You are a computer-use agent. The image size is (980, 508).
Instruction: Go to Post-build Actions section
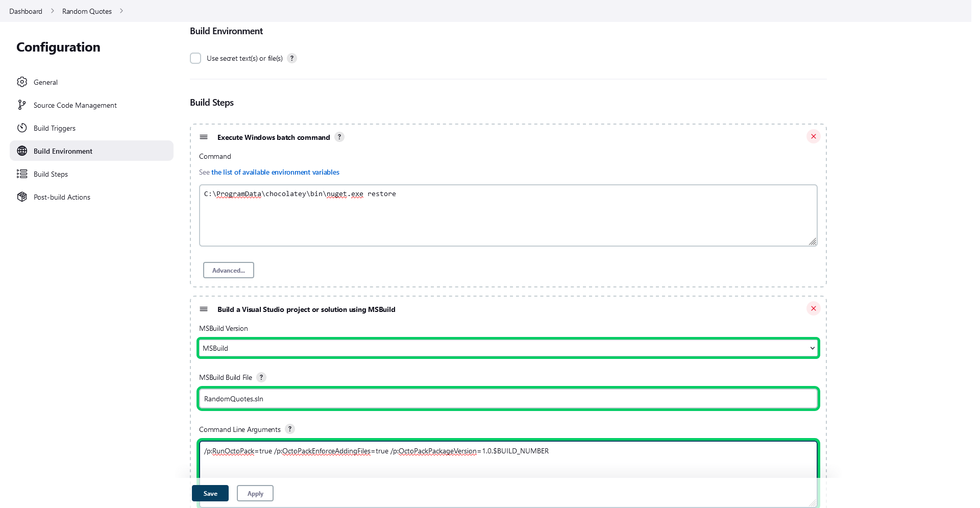[92, 197]
